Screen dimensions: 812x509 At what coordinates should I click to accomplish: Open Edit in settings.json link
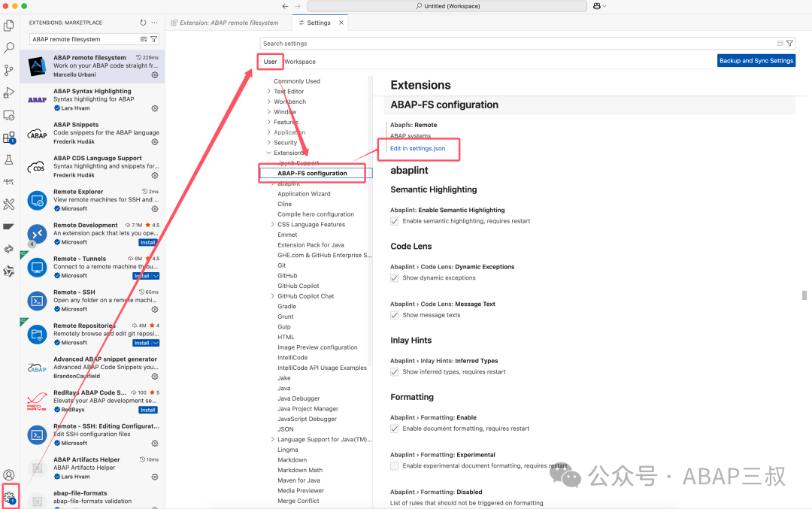[x=417, y=149]
